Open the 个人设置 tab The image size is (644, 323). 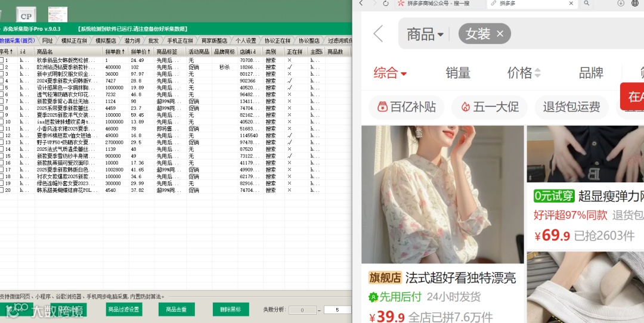[246, 41]
